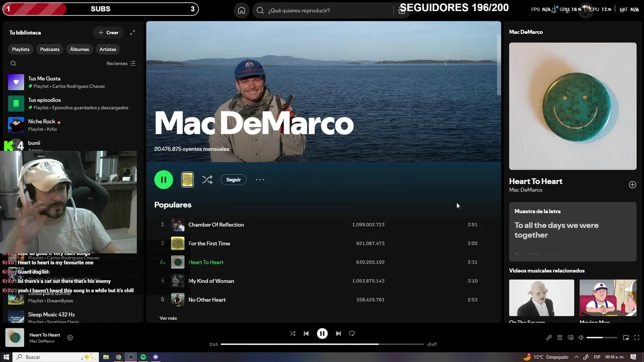
Task: Go to Spotify Home via house icon
Action: tap(242, 10)
